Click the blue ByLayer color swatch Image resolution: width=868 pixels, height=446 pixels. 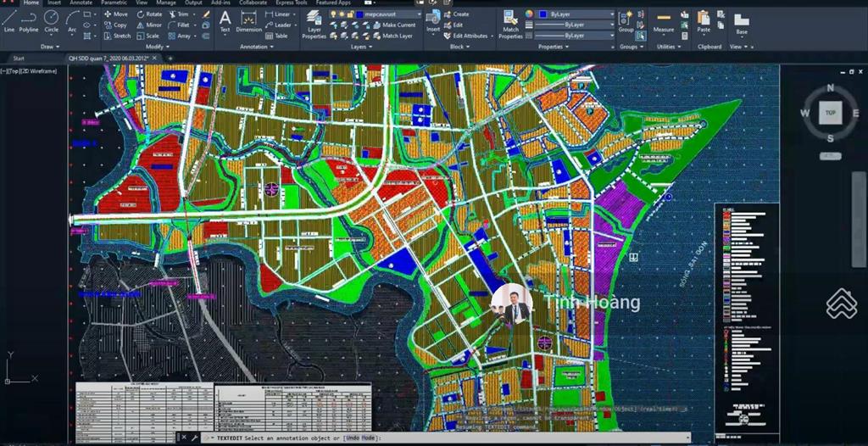coord(543,14)
